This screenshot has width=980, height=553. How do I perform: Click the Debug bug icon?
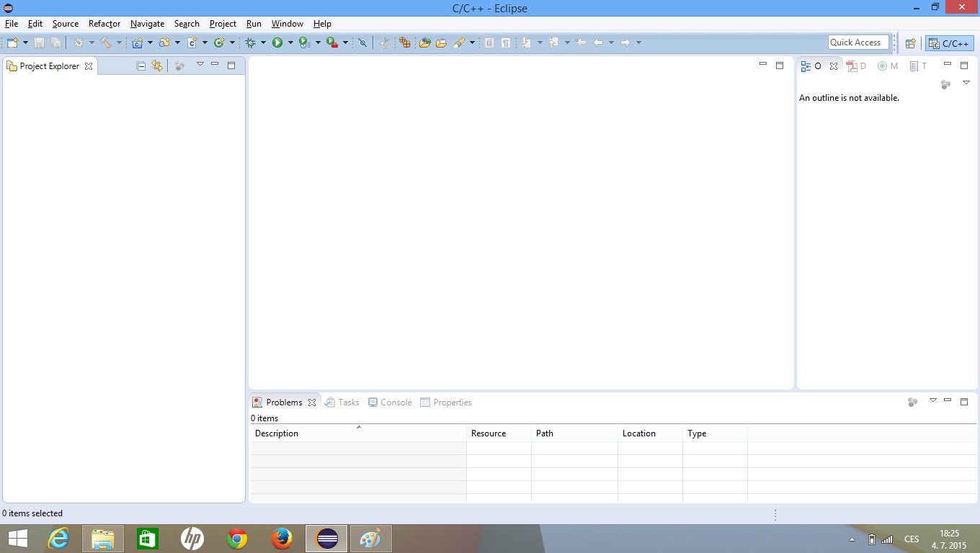pyautogui.click(x=251, y=43)
